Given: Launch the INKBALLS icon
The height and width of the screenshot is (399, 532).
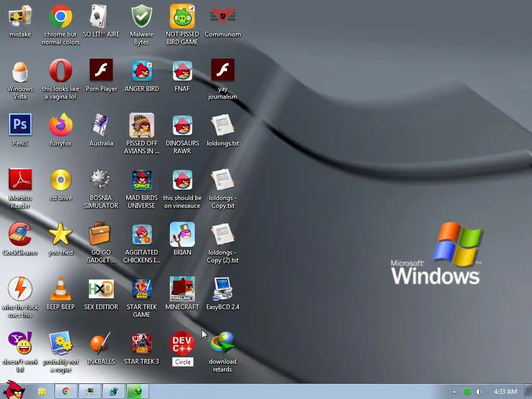Looking at the screenshot, I should pyautogui.click(x=101, y=343).
